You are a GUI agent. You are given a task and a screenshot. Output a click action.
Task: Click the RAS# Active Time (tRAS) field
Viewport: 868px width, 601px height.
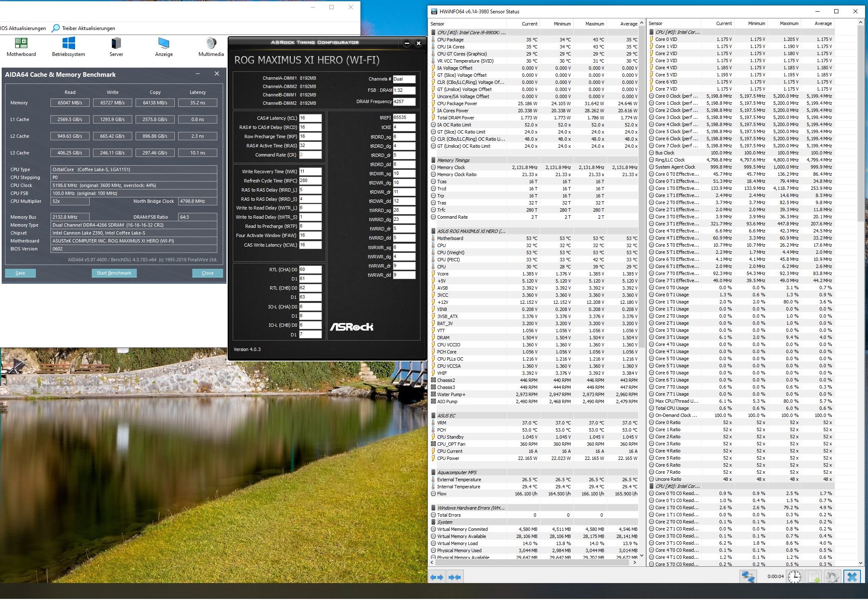(310, 146)
